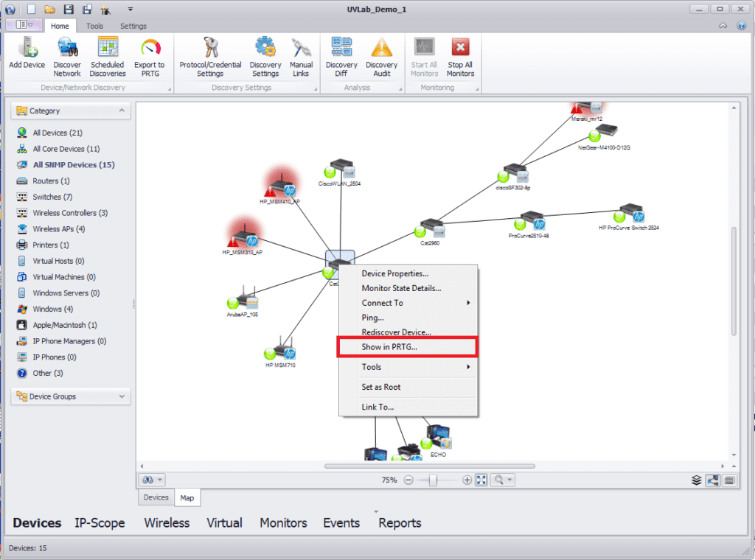Click the wizard icon in quick access toolbar
Image resolution: width=755 pixels, height=560 pixels.
tap(105, 9)
